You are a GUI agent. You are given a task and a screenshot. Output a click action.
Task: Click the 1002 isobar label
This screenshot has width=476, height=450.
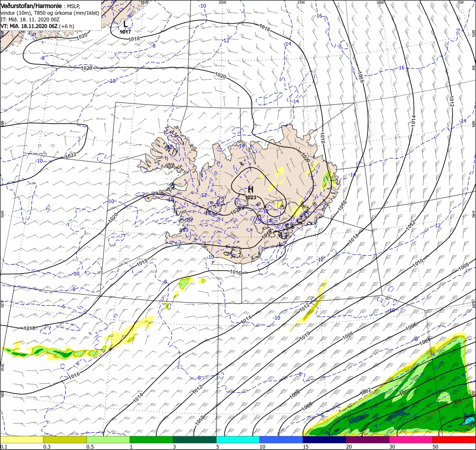click(x=366, y=391)
